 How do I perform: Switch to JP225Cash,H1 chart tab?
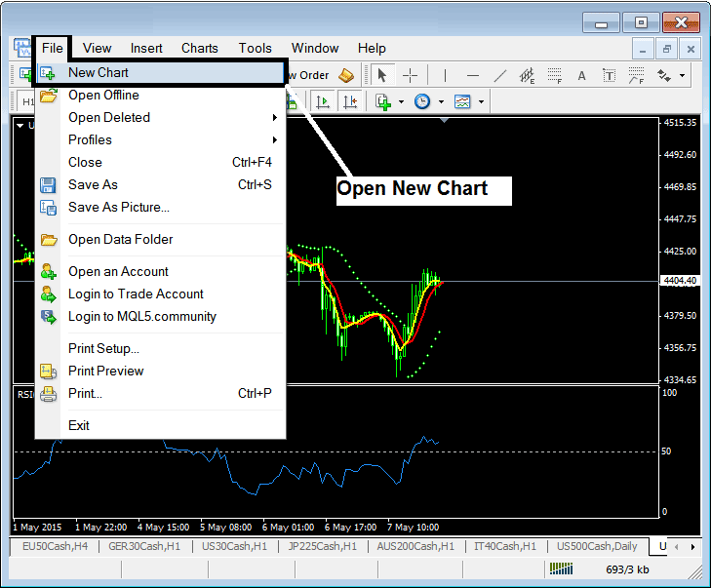tap(323, 546)
